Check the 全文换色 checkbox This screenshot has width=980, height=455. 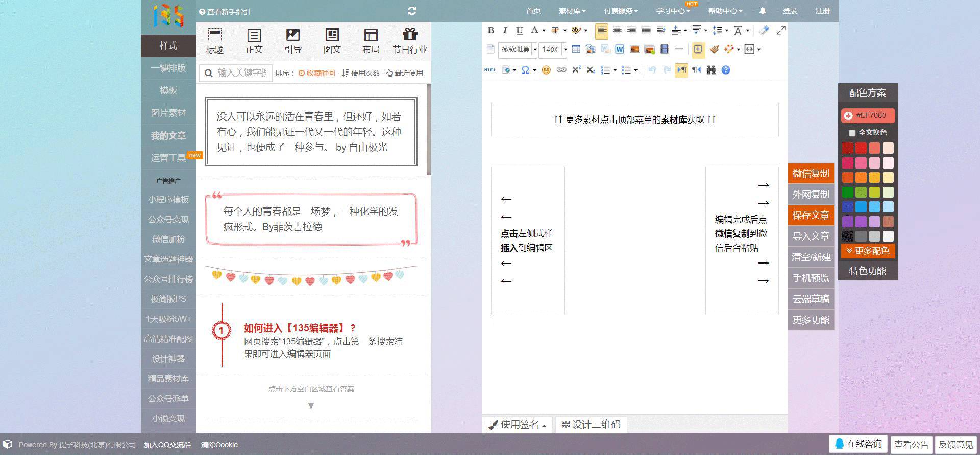click(852, 133)
